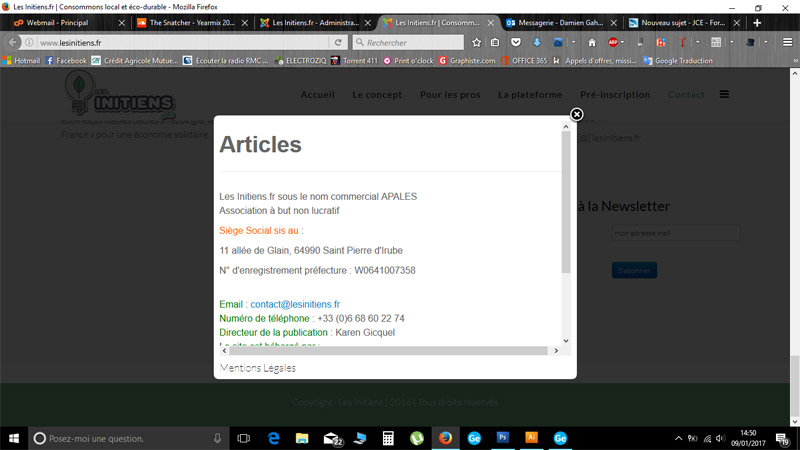Open File Explorer from the taskbar
This screenshot has height=450, width=800.
[302, 438]
